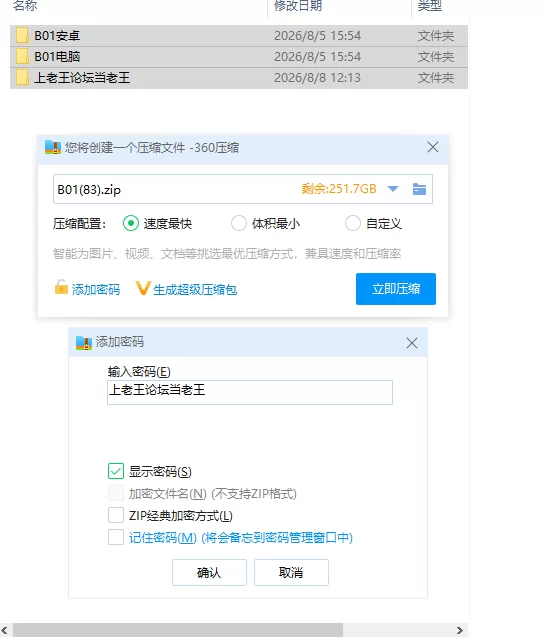This screenshot has height=637, width=541.
Task: Click the 立即压缩 button
Action: [x=396, y=289]
